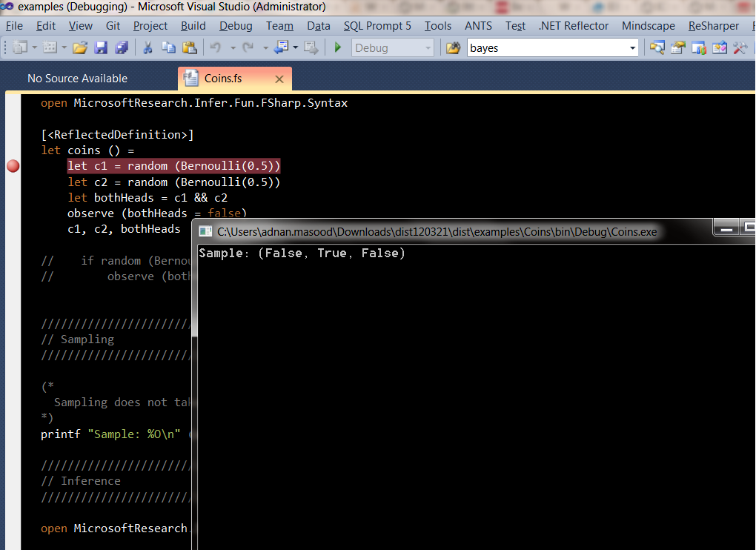
Task: Expand the Undo history dropdown arrow
Action: pos(233,47)
